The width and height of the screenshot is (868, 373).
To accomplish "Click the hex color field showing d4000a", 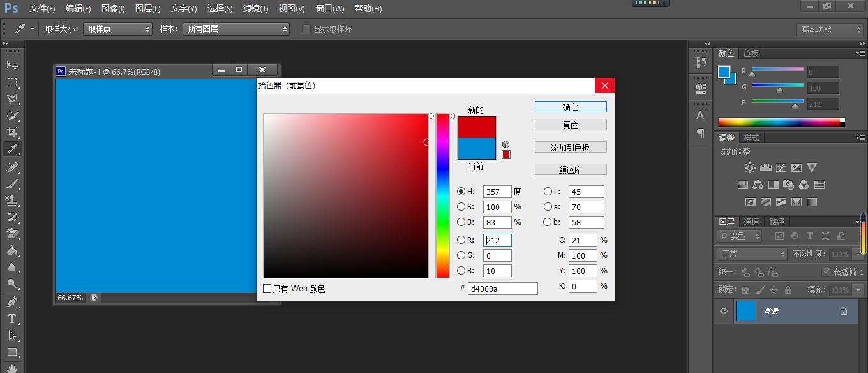I will 503,289.
